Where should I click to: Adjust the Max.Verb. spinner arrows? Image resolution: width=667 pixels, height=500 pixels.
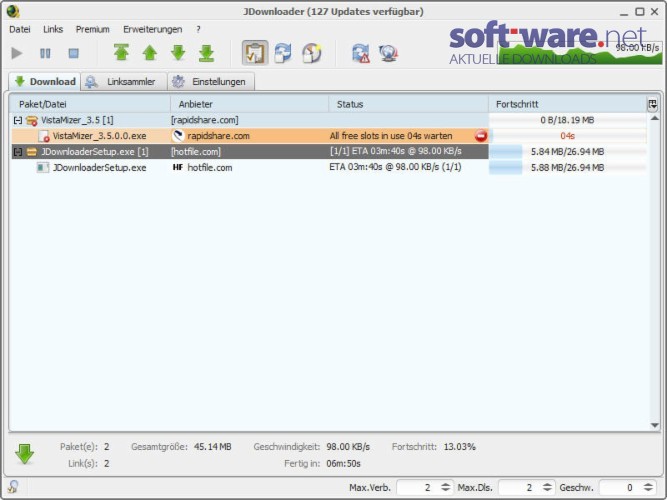[x=445, y=487]
